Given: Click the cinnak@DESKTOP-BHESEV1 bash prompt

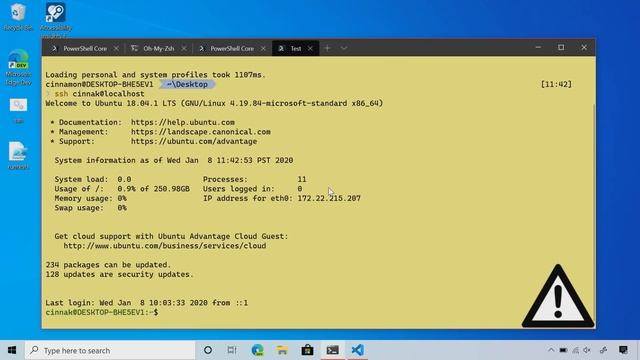Looking at the screenshot, I should [x=102, y=312].
